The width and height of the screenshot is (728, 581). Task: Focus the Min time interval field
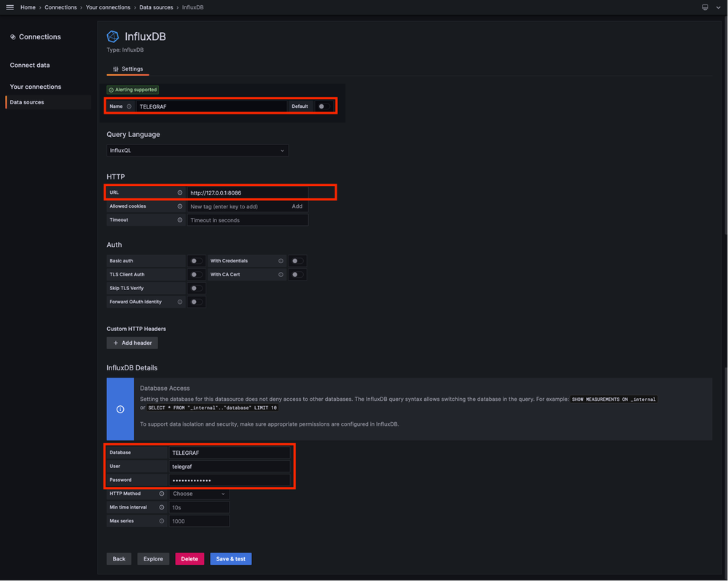(199, 507)
